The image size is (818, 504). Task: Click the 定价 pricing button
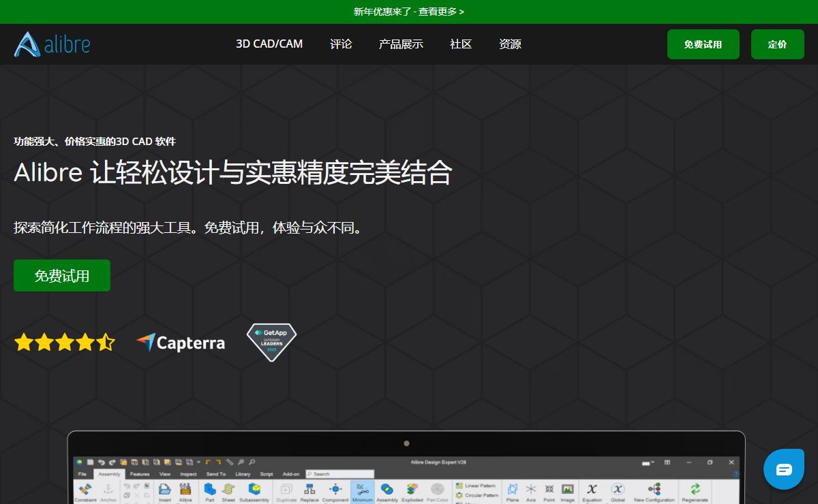click(778, 44)
